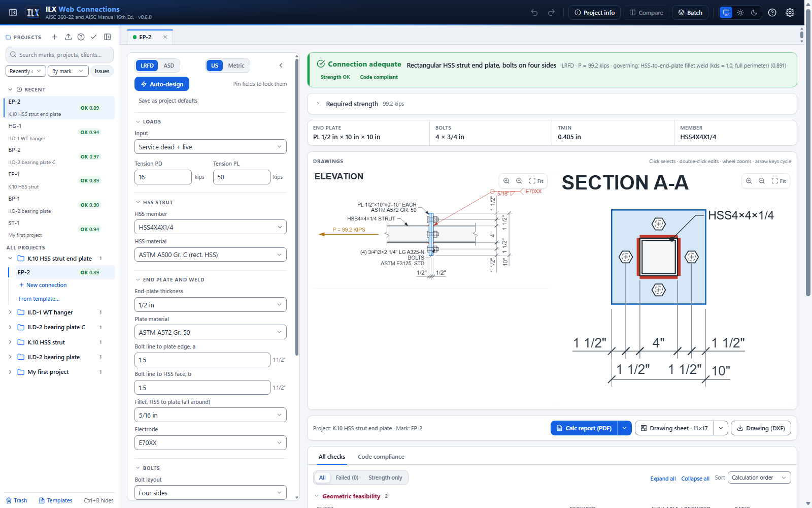812x508 pixels.
Task: Zoom in on the Elevation drawing
Action: [x=506, y=181]
